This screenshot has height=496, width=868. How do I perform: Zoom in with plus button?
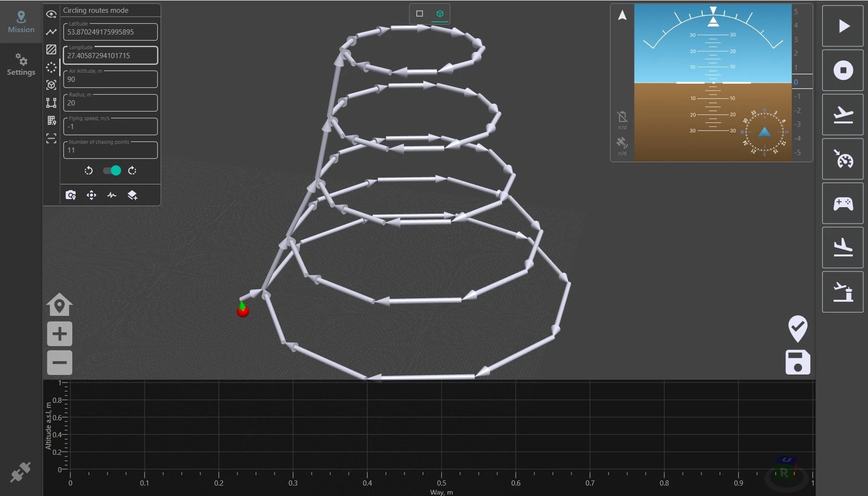(x=60, y=334)
